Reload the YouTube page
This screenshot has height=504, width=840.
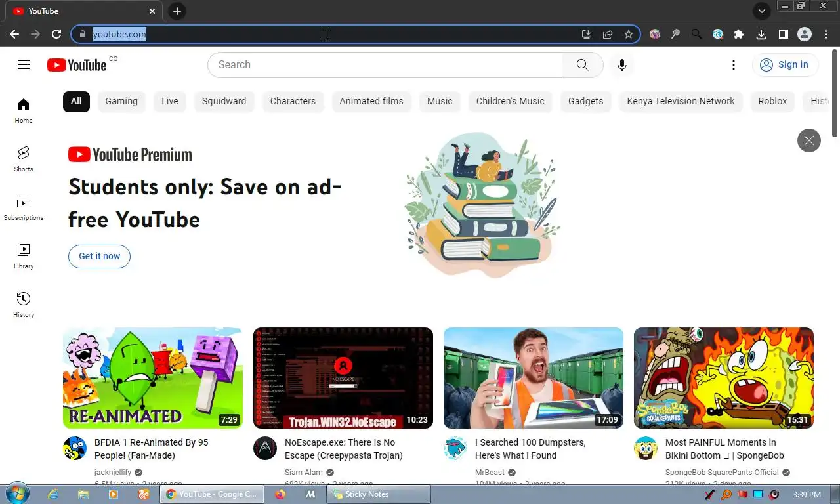coord(56,34)
